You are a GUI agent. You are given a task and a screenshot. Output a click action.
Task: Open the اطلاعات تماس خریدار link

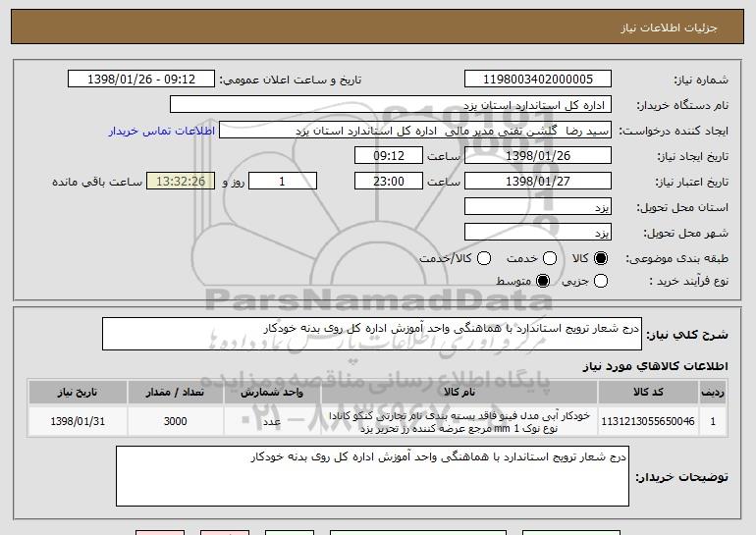point(162,131)
